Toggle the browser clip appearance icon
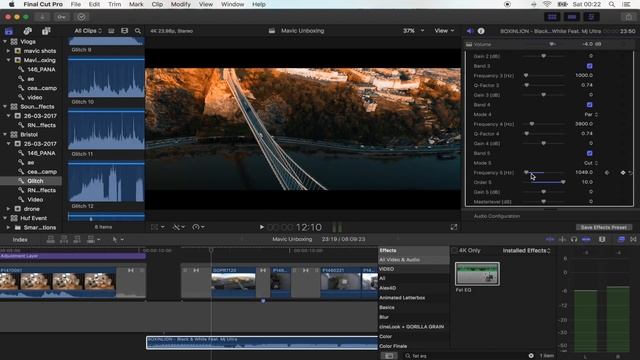Image resolution: width=640 pixels, height=360 pixels. point(111,31)
